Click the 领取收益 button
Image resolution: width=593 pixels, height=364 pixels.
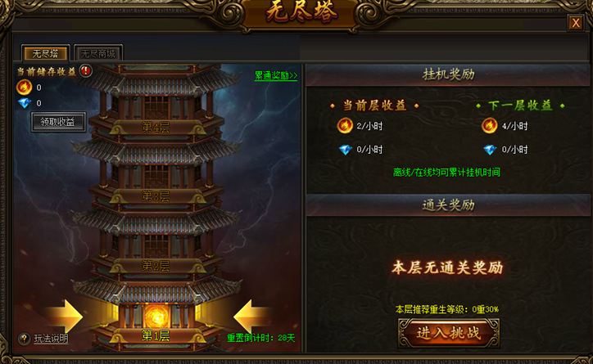[58, 122]
